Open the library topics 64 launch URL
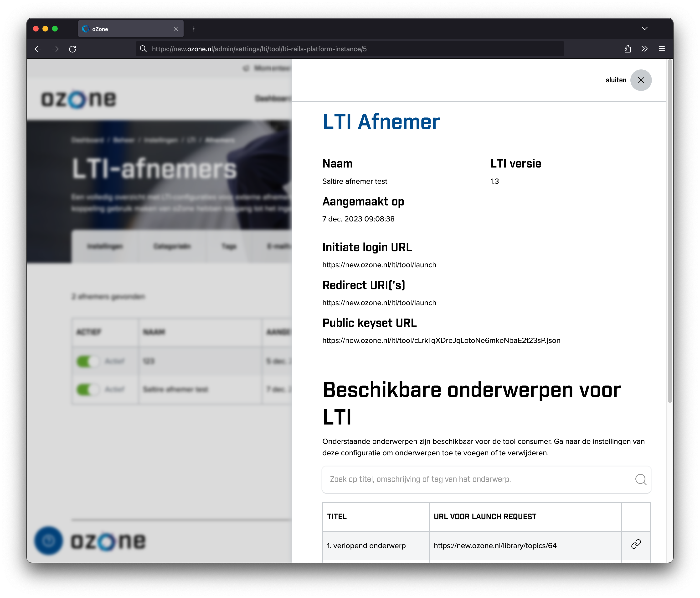 495,545
